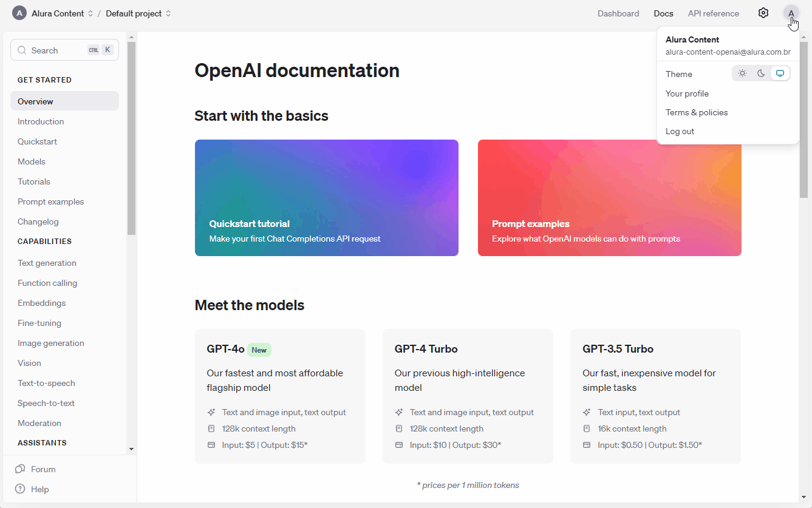Switch to light theme sun icon

742,73
